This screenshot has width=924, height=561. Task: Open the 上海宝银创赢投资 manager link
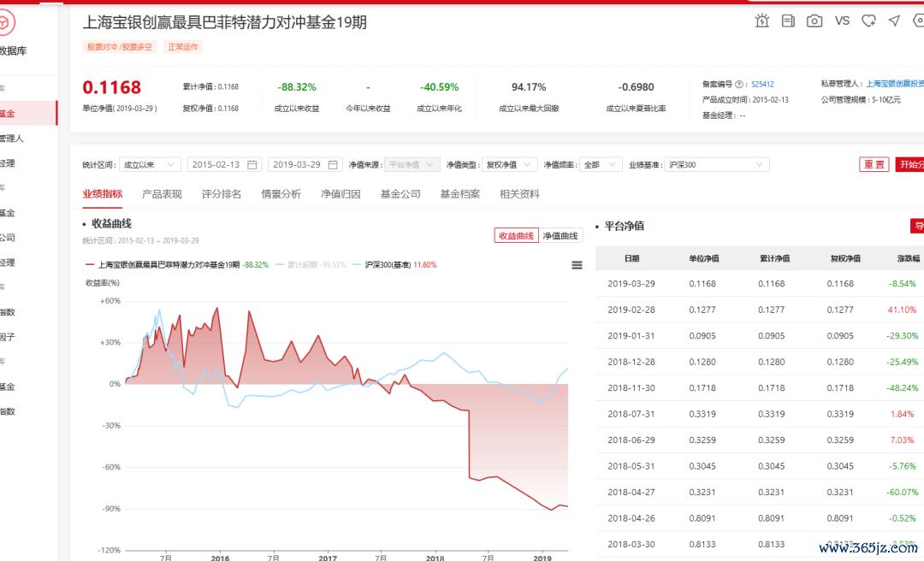(895, 84)
